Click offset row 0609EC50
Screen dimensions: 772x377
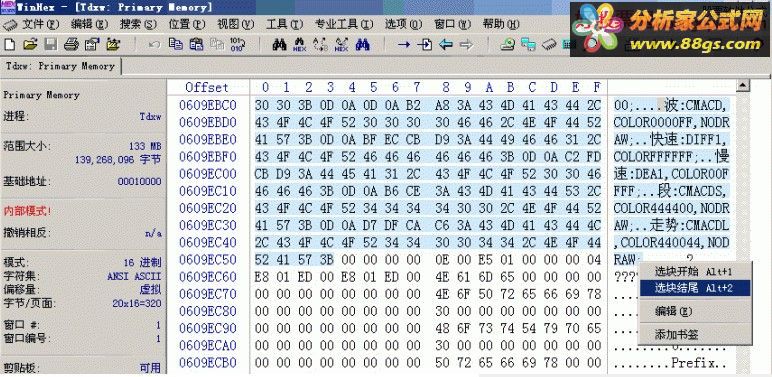pos(208,259)
